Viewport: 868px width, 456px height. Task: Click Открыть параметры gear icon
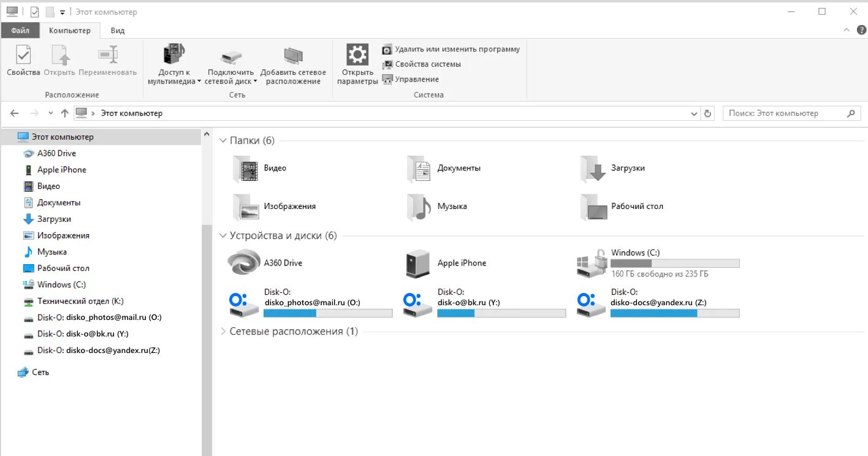click(357, 55)
